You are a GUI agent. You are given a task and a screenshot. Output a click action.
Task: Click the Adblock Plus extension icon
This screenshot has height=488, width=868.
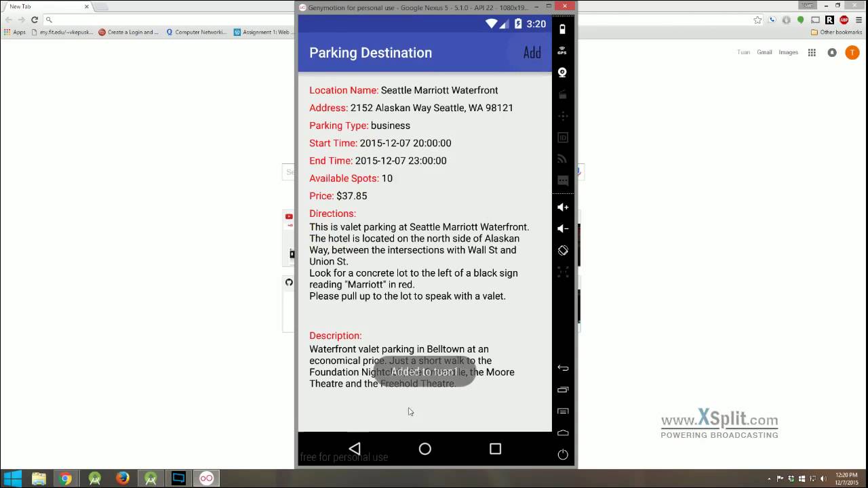844,20
